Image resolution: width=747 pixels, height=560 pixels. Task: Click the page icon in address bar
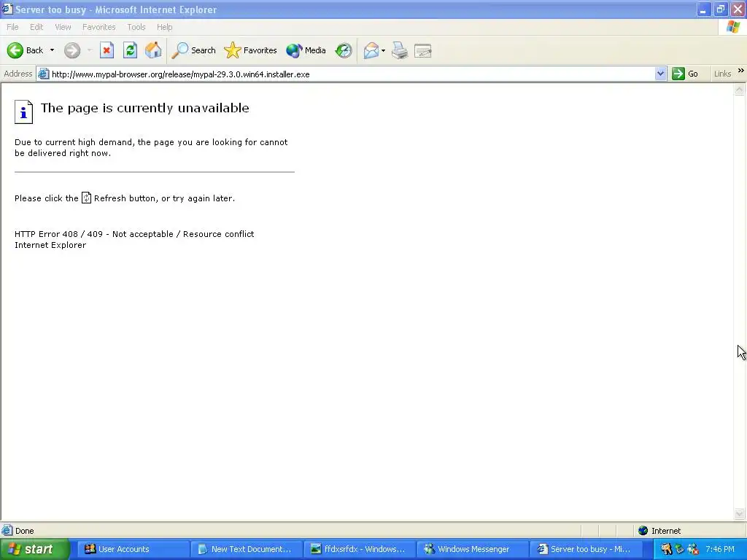pos(43,74)
